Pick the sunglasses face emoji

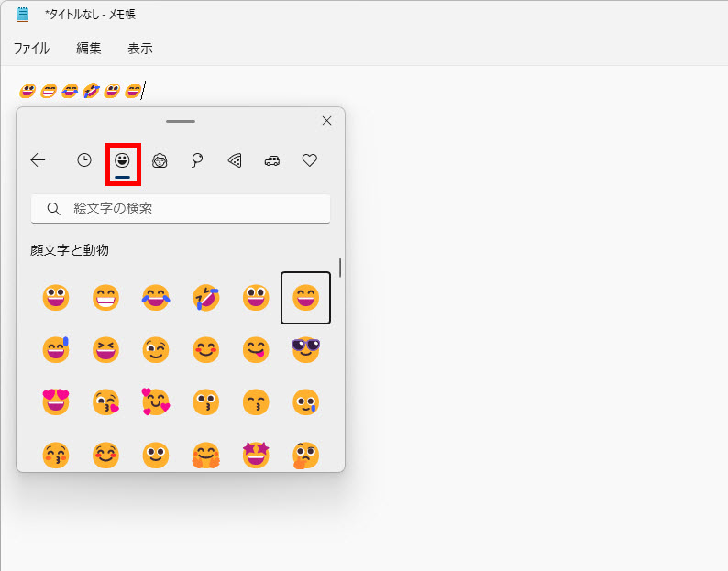click(x=305, y=349)
